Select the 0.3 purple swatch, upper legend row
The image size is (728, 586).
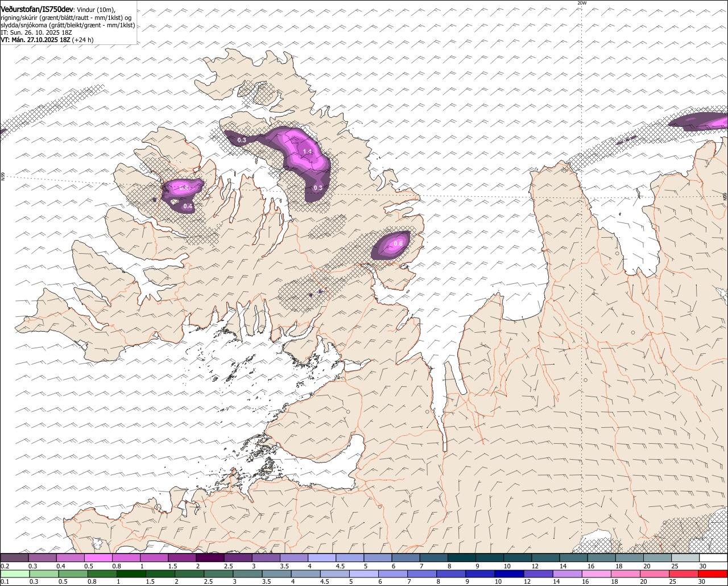pyautogui.click(x=43, y=558)
